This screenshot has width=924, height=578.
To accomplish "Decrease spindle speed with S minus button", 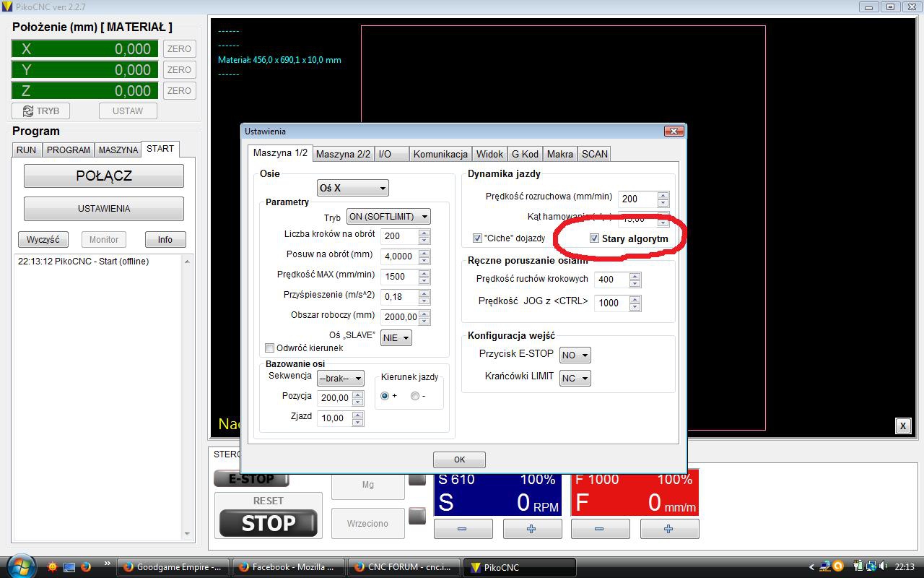I will click(x=462, y=529).
